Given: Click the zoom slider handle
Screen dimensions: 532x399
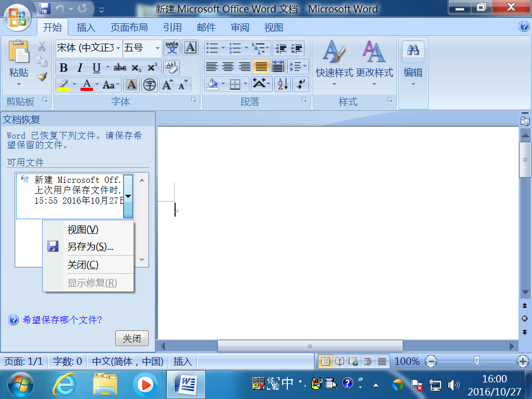Looking at the screenshot, I should point(477,362).
